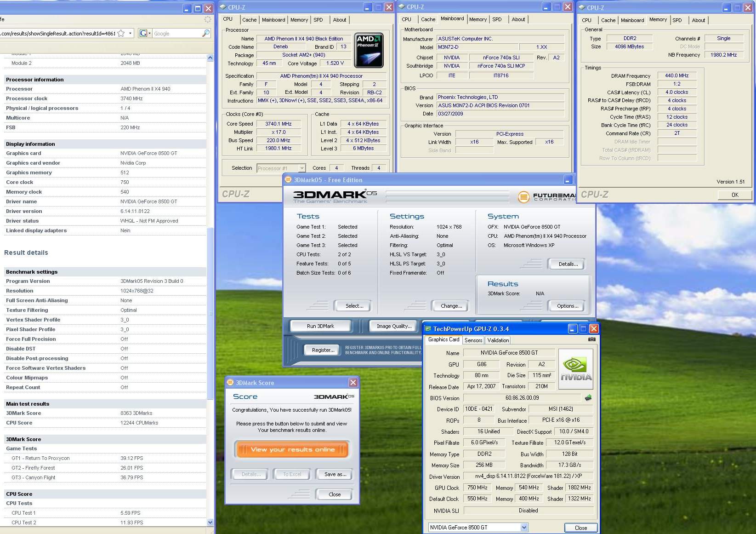Open the Memory tab in CPU-Z Mainboard window
This screenshot has height=534, width=756.
pyautogui.click(x=477, y=19)
